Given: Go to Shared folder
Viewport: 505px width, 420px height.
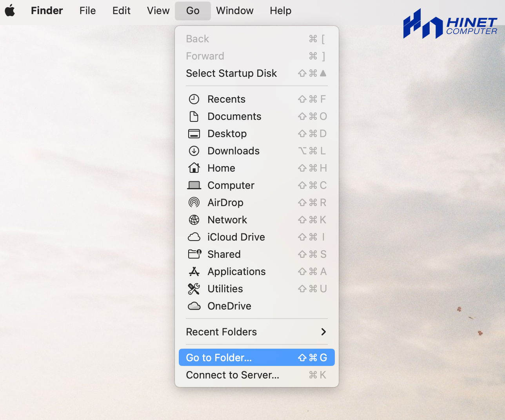Looking at the screenshot, I should coord(257,254).
